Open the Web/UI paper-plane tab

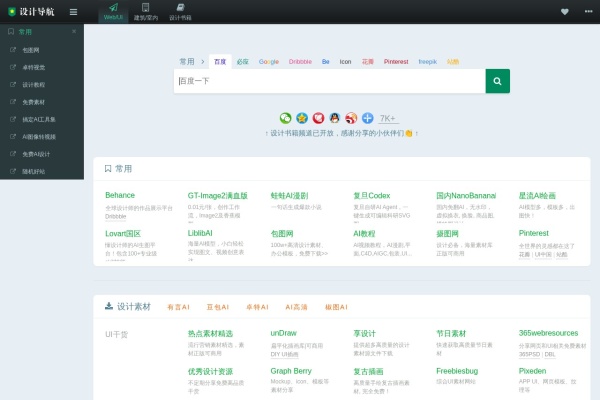tap(113, 12)
